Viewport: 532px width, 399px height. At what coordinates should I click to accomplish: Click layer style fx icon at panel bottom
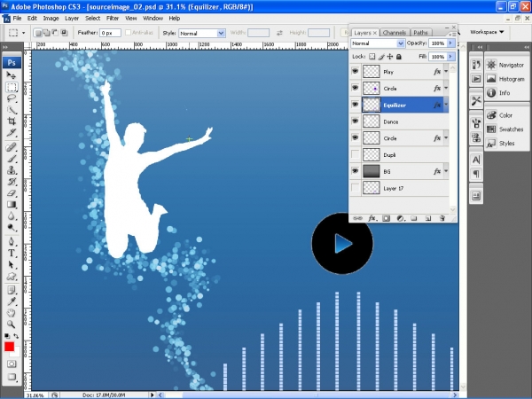(372, 218)
